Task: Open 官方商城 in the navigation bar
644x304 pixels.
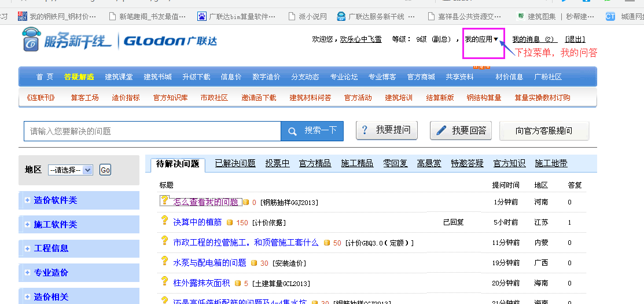Action: [x=421, y=77]
